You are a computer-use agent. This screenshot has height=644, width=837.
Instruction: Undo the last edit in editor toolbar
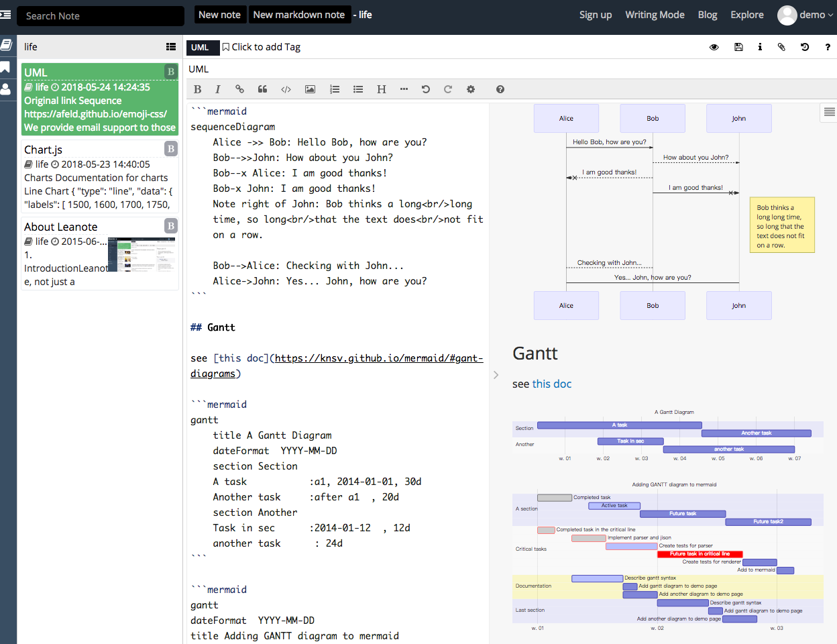[x=425, y=89]
